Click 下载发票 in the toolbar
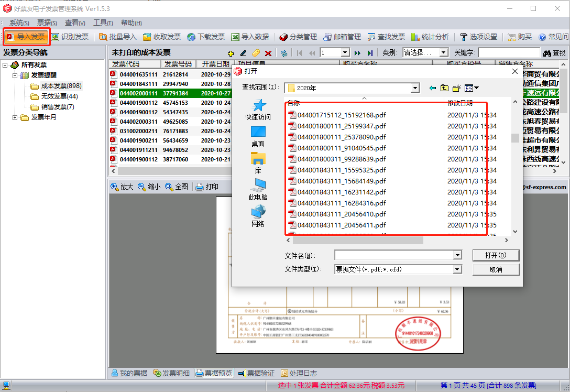570x392 pixels. 206,37
